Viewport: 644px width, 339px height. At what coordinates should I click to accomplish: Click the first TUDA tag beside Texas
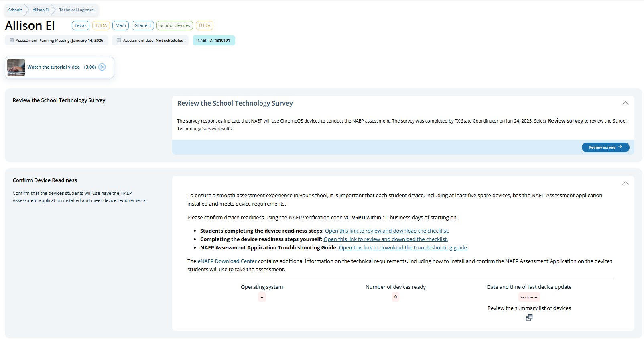[x=101, y=26]
